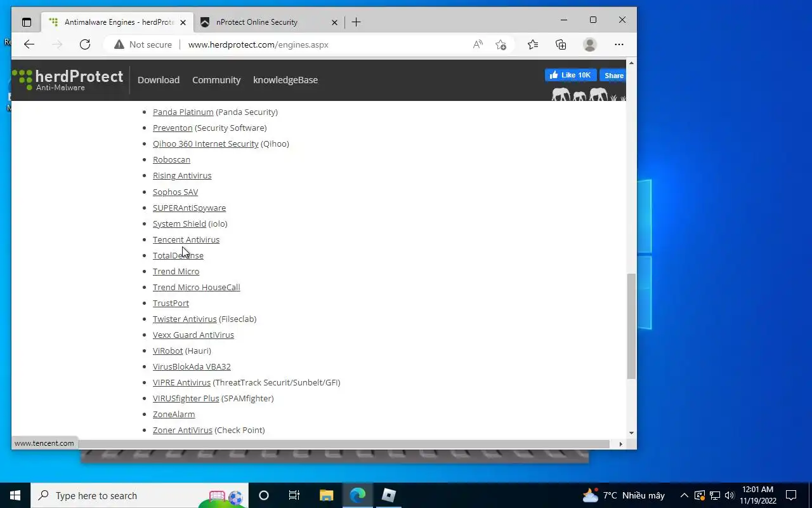This screenshot has width=812, height=508.
Task: Open a new browser tab
Action: coord(357,22)
